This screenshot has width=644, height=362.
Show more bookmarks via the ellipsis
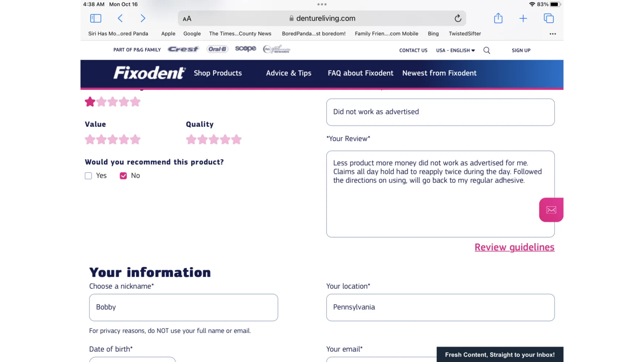click(x=552, y=34)
